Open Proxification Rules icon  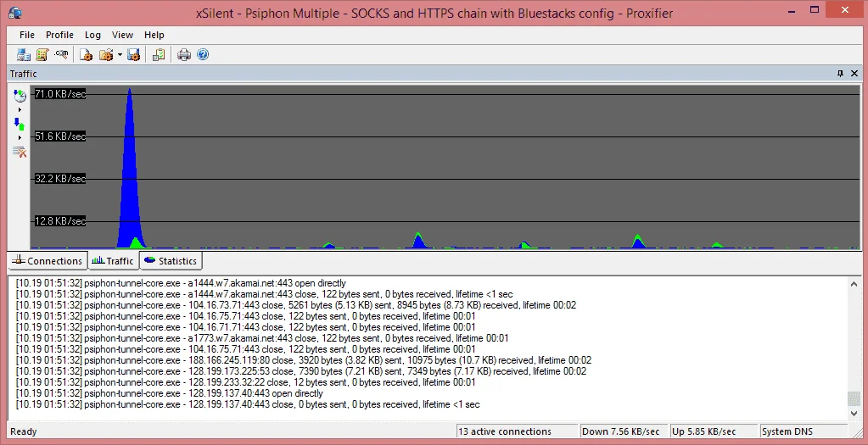click(x=42, y=54)
